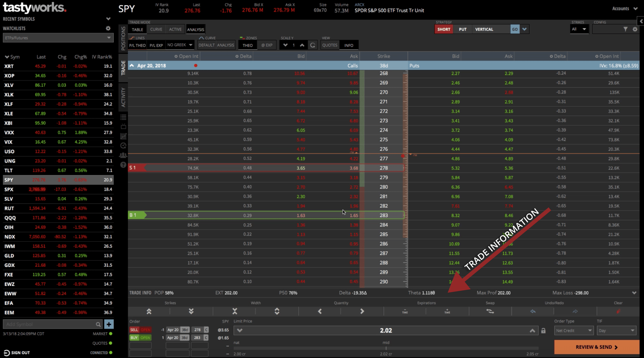
Task: Expand Recent Symbols section
Action: click(x=108, y=19)
